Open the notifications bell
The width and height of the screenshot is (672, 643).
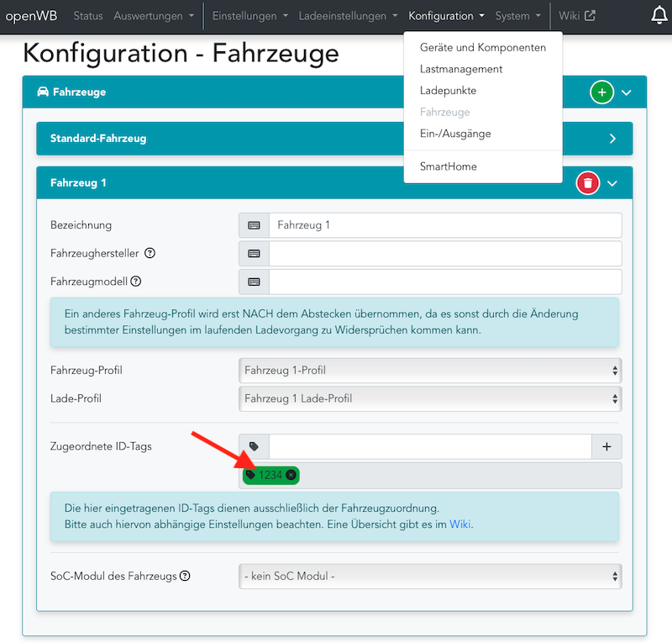(x=659, y=15)
